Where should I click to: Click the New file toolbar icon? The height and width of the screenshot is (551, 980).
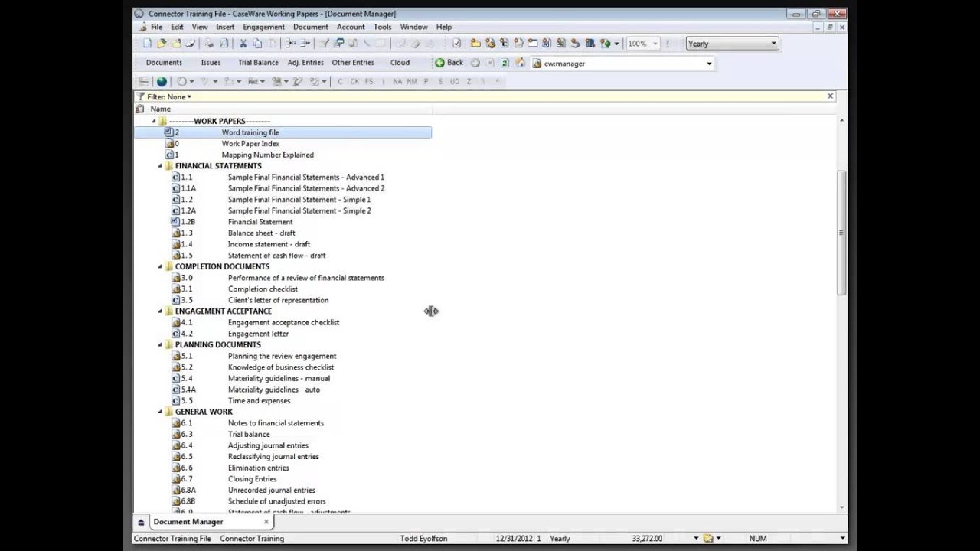[x=147, y=44]
